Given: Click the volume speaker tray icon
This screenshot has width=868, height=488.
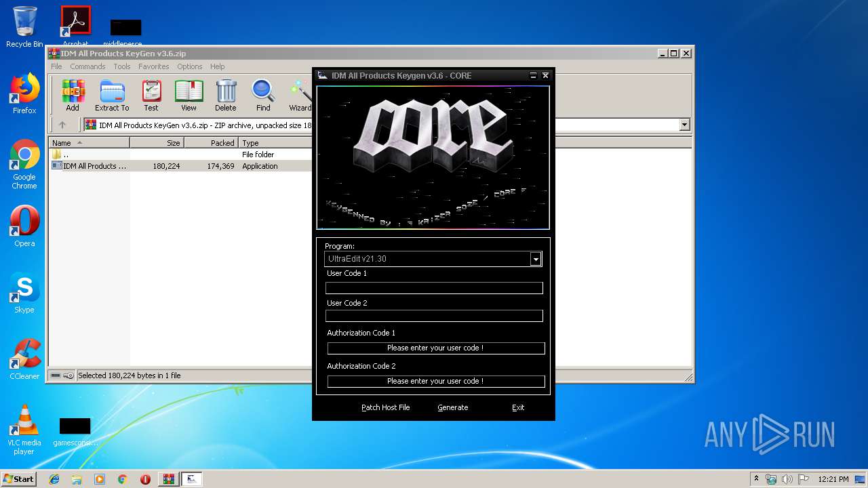Looking at the screenshot, I should pos(787,479).
